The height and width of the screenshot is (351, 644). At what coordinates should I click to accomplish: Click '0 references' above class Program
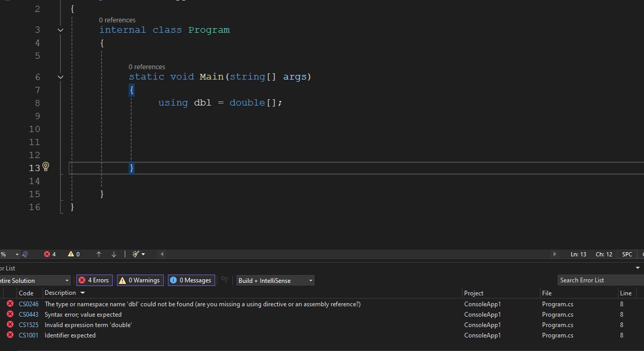[117, 20]
